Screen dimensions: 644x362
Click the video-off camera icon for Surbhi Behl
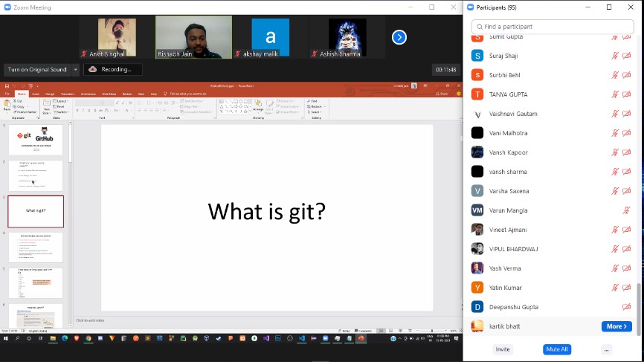pos(627,75)
